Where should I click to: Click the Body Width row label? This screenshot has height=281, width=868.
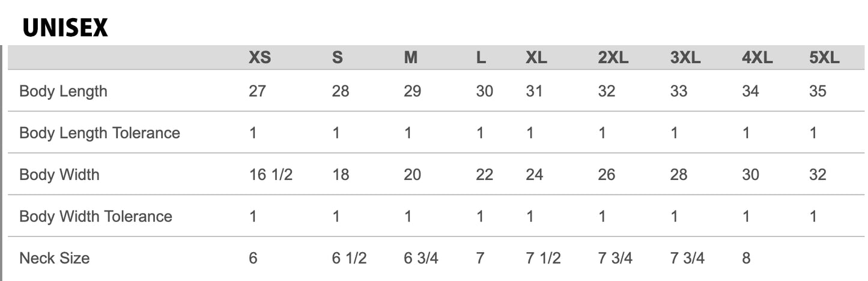(x=59, y=174)
